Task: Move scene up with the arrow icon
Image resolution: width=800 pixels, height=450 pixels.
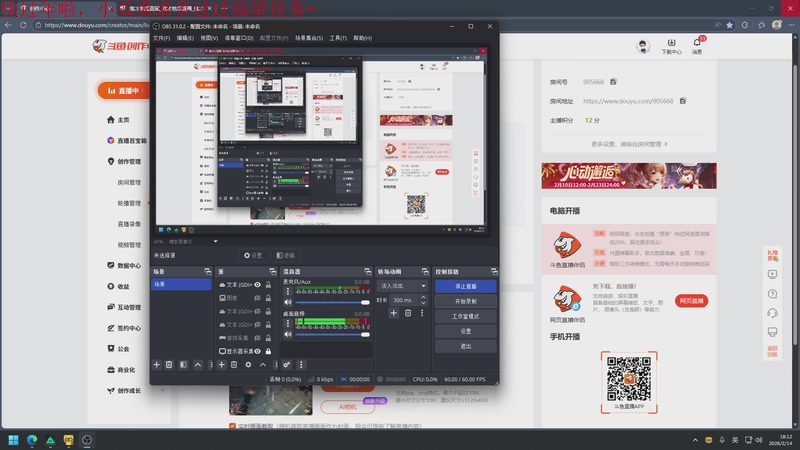Action: (x=197, y=365)
